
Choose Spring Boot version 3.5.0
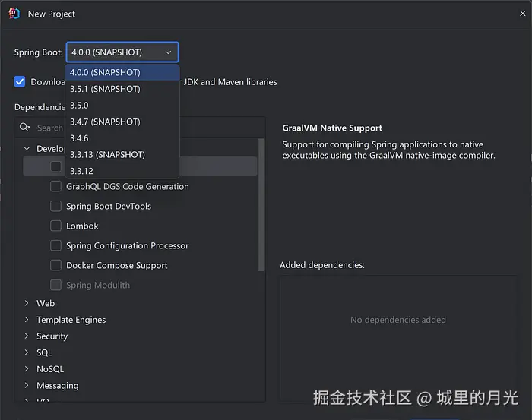(122, 105)
